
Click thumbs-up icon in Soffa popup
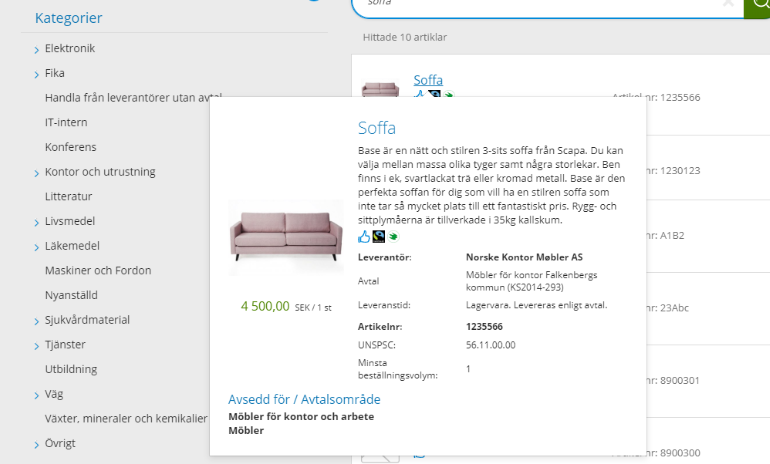point(364,237)
